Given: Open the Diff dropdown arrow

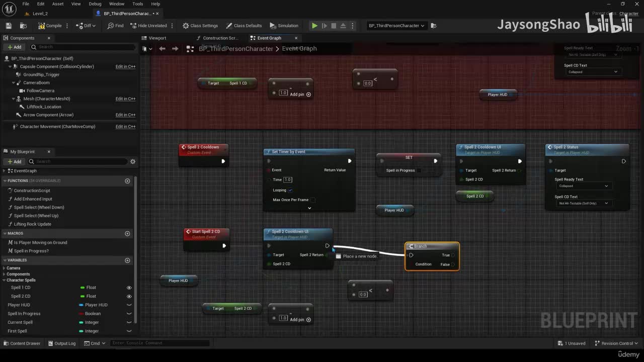Looking at the screenshot, I should click(95, 26).
